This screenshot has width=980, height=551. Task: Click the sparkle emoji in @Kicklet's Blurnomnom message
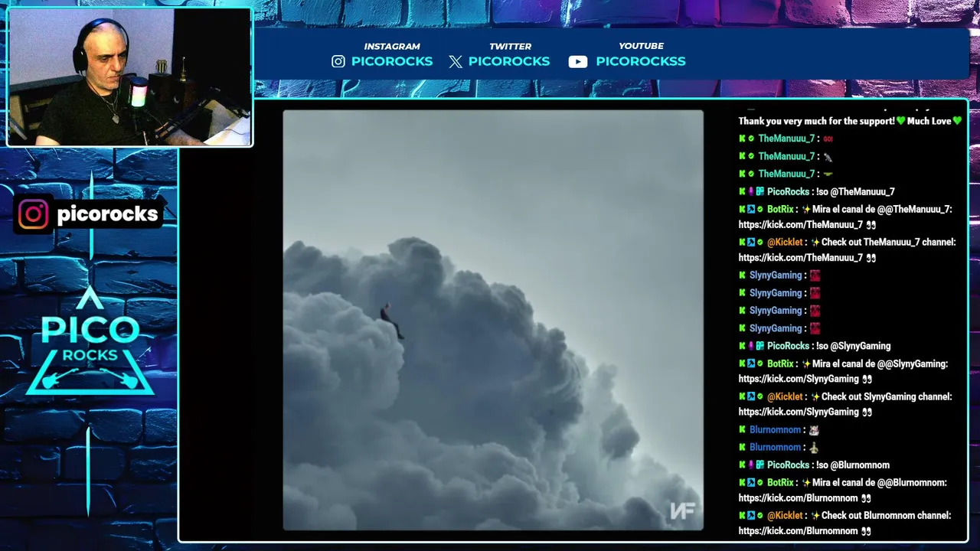tap(815, 516)
